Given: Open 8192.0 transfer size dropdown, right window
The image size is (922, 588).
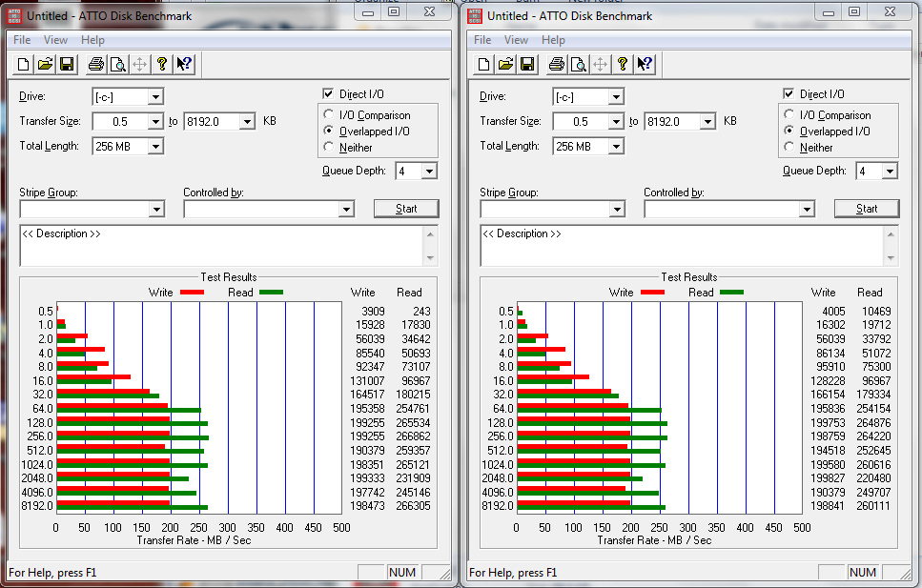Looking at the screenshot, I should (708, 122).
